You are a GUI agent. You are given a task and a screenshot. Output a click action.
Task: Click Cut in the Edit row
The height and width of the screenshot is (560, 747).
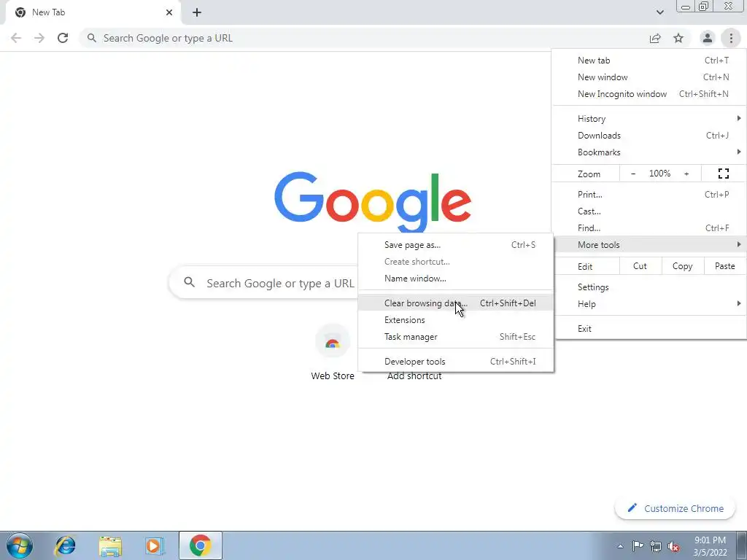(640, 266)
